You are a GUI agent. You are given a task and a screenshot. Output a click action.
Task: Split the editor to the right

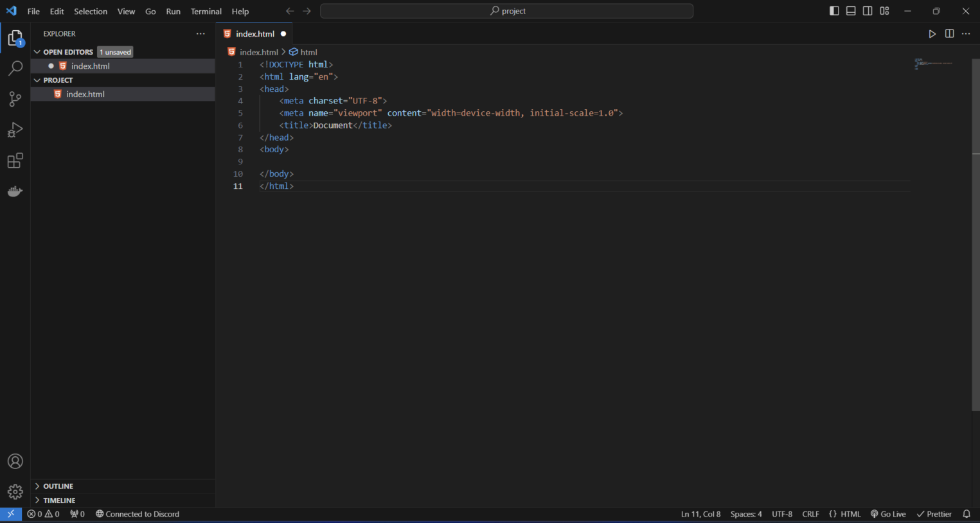click(x=949, y=34)
